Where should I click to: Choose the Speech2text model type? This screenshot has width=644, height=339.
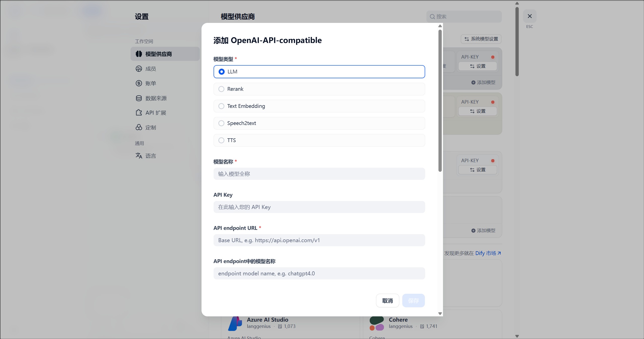[221, 123]
